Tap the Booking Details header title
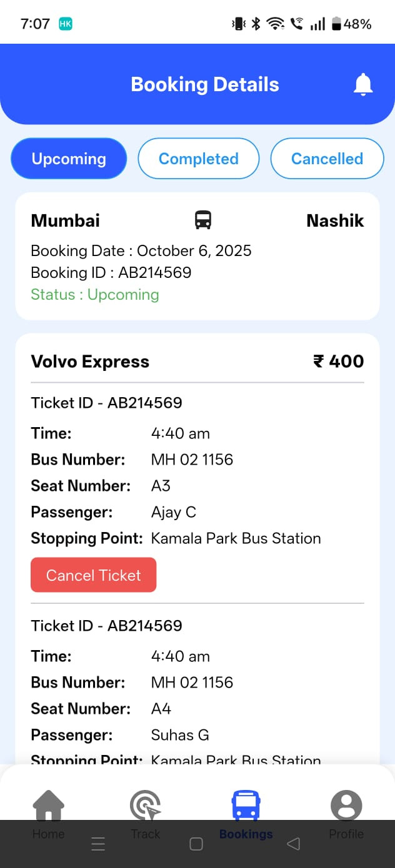The image size is (395, 868). click(x=205, y=84)
